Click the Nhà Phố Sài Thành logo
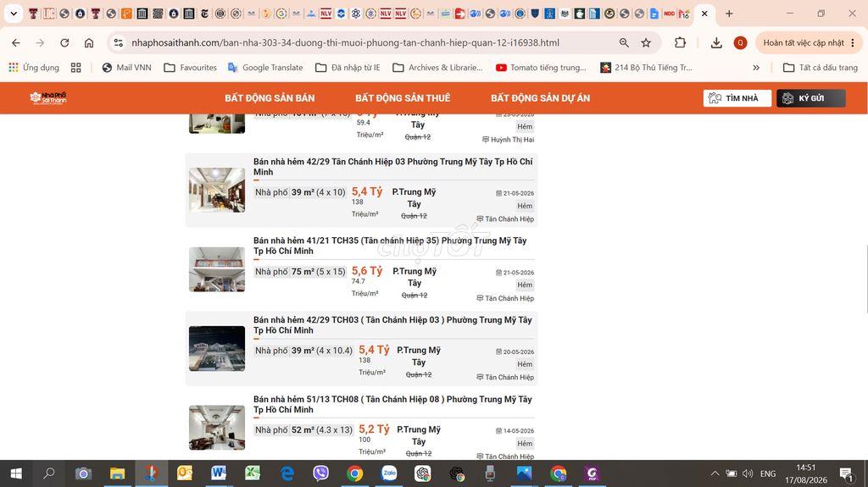This screenshot has width=868, height=487. [48, 98]
